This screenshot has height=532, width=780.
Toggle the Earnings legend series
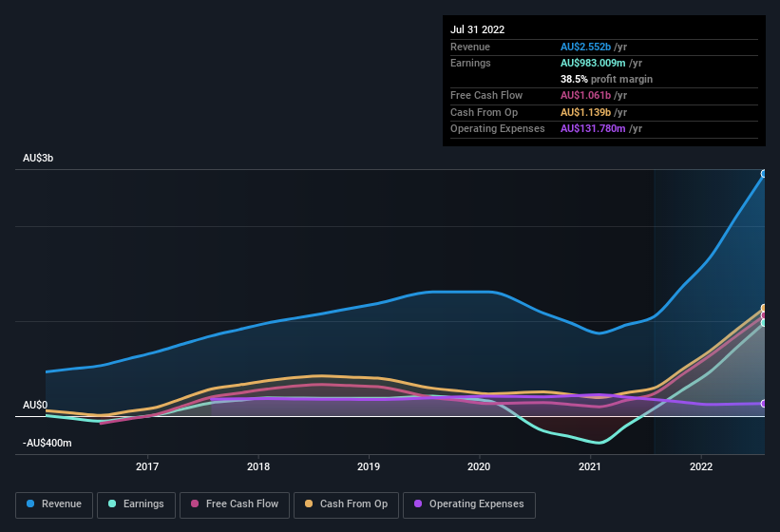tap(138, 504)
